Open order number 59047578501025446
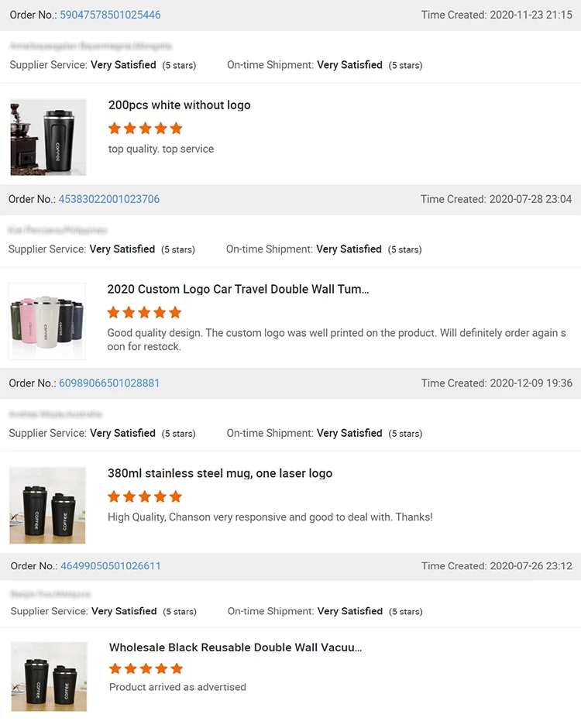The width and height of the screenshot is (581, 728). point(110,15)
